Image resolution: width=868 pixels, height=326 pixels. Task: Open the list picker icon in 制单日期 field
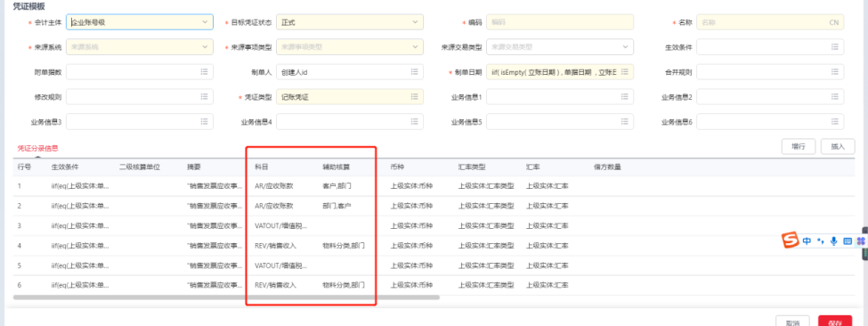point(624,72)
